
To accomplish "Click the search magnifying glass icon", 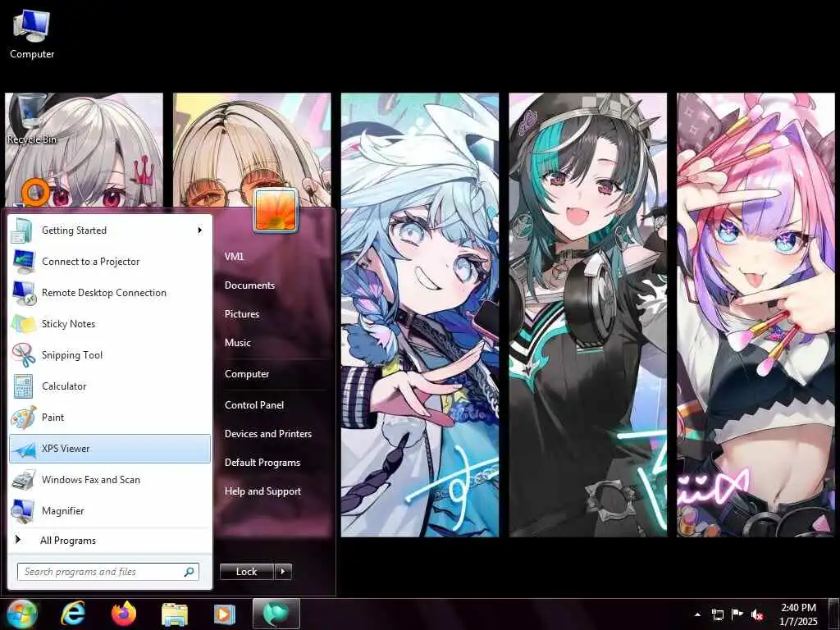I will [189, 572].
